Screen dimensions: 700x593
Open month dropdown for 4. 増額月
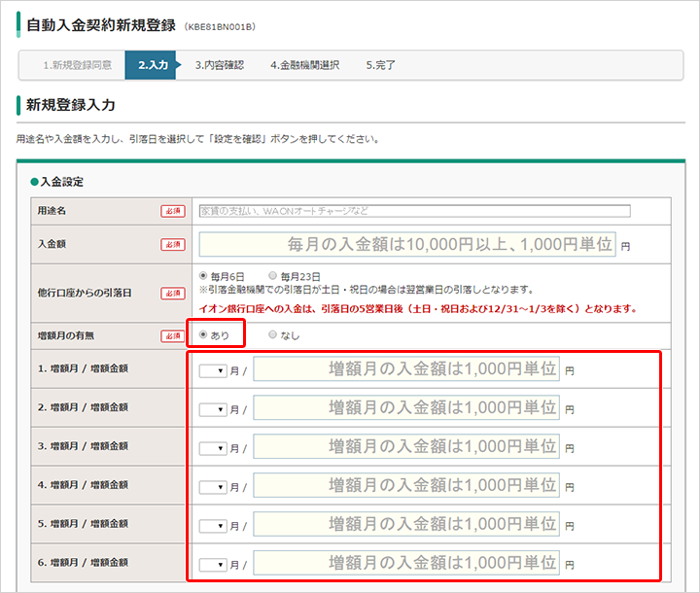pos(213,486)
